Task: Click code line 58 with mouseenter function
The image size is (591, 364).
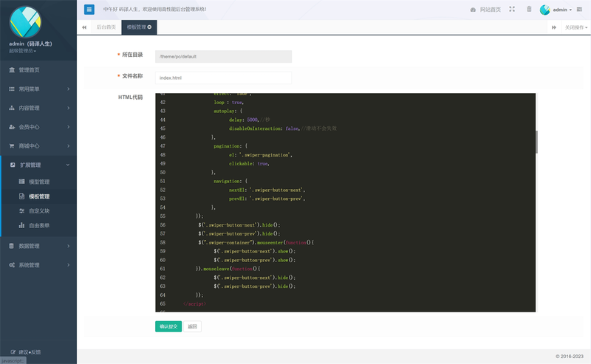Action: click(256, 242)
